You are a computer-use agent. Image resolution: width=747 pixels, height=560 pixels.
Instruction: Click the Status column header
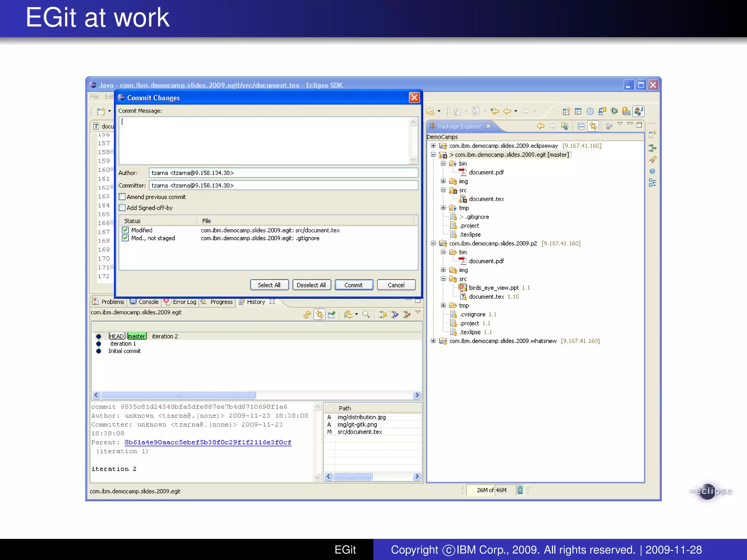[x=158, y=221]
